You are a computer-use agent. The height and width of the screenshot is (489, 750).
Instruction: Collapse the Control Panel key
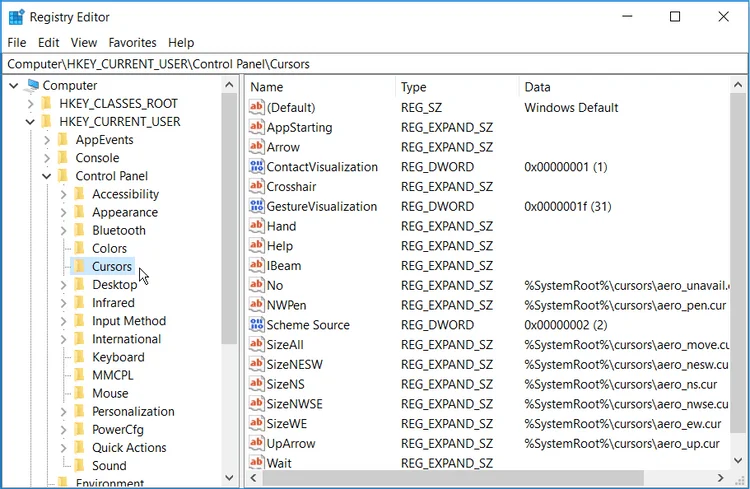pos(46,177)
